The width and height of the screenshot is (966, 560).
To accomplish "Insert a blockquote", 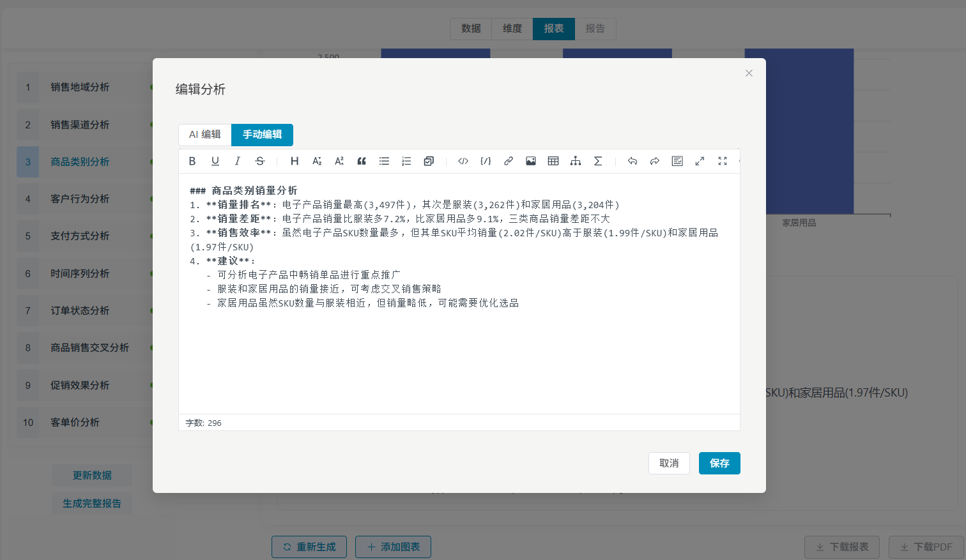I will [362, 161].
